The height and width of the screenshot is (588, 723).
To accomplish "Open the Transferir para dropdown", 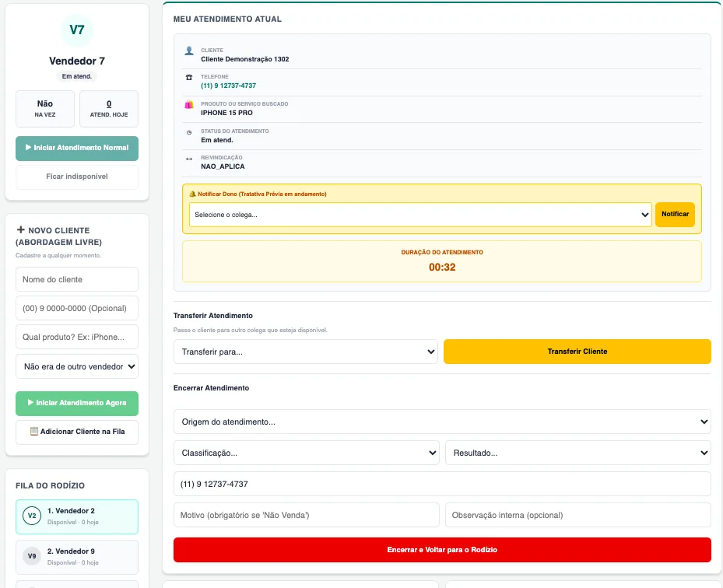I will click(305, 352).
